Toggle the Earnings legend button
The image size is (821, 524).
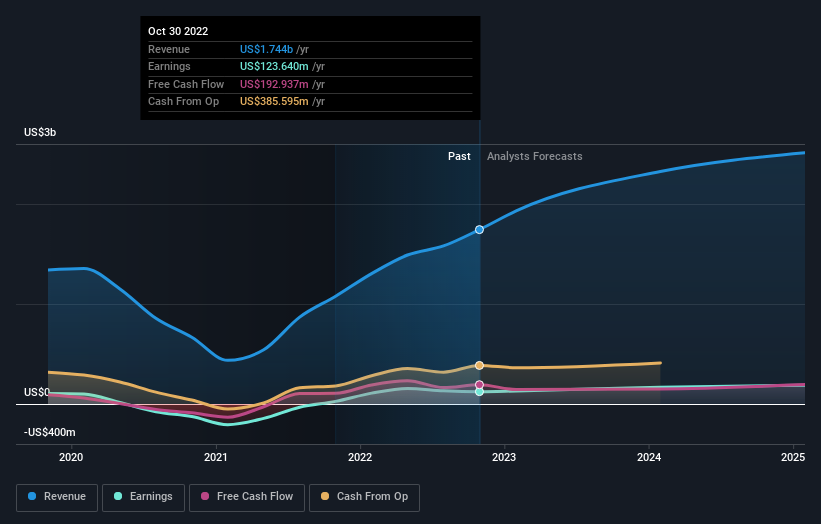click(x=143, y=497)
